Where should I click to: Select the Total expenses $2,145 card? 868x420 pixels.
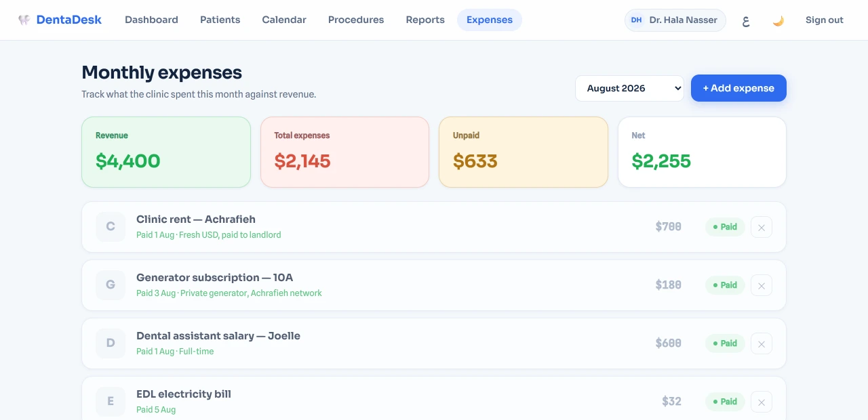click(344, 152)
